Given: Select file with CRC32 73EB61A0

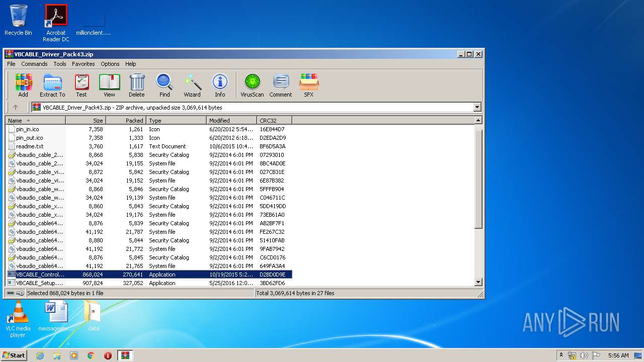Looking at the screenshot, I should pyautogui.click(x=149, y=215).
